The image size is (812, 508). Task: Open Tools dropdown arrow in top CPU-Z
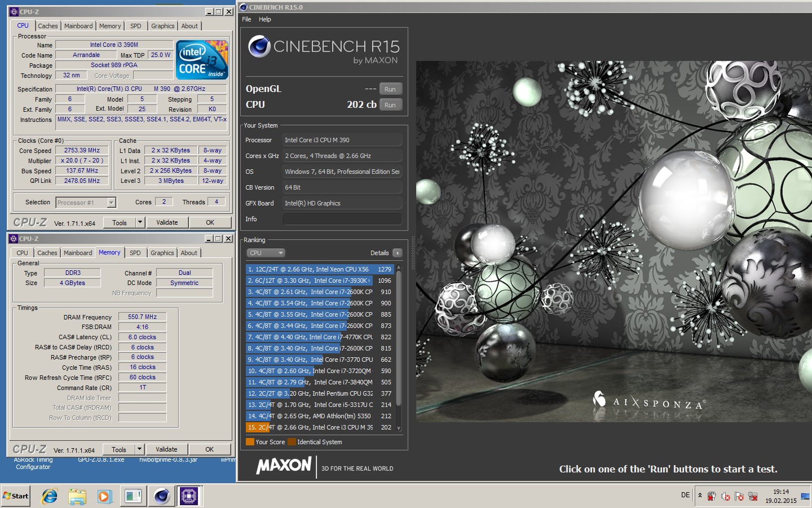pos(140,222)
